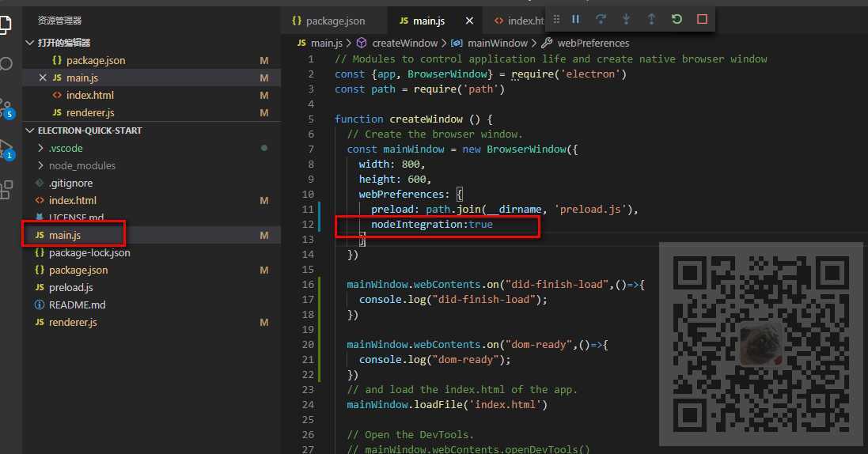Click line number 12 in gutter
Screen dimensions: 868x454
coord(308,225)
